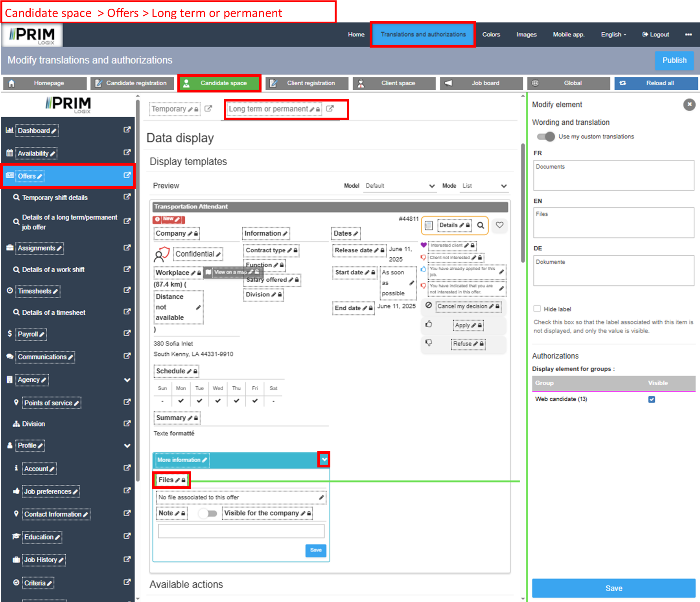
Task: Click the thumbs-down icon beside Refuse
Action: [x=429, y=343]
